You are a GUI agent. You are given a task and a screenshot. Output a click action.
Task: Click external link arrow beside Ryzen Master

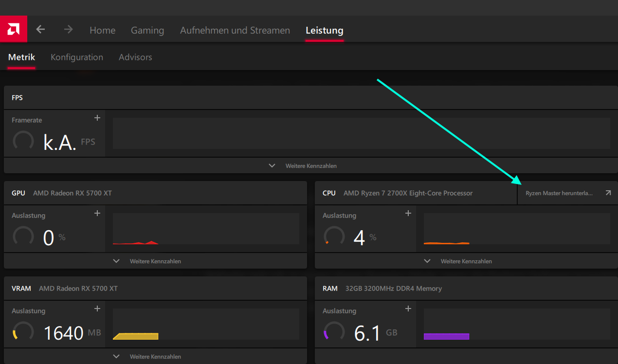pyautogui.click(x=608, y=193)
